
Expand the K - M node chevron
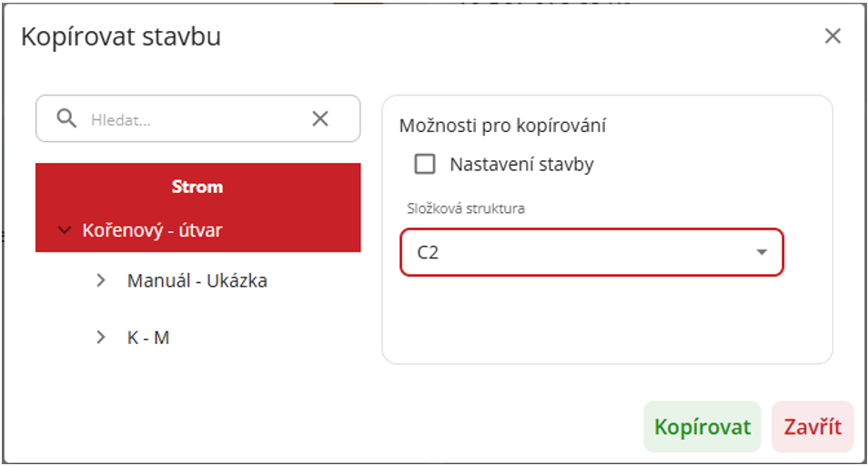coord(101,338)
